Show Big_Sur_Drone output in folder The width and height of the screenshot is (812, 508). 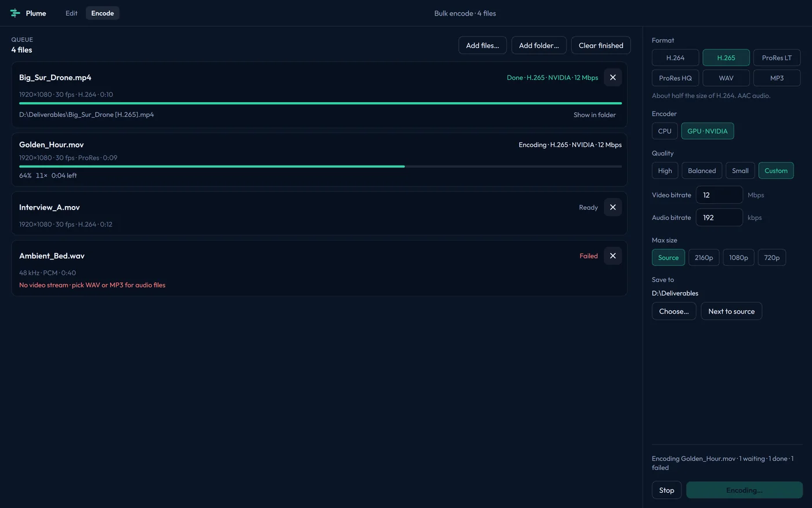[594, 115]
